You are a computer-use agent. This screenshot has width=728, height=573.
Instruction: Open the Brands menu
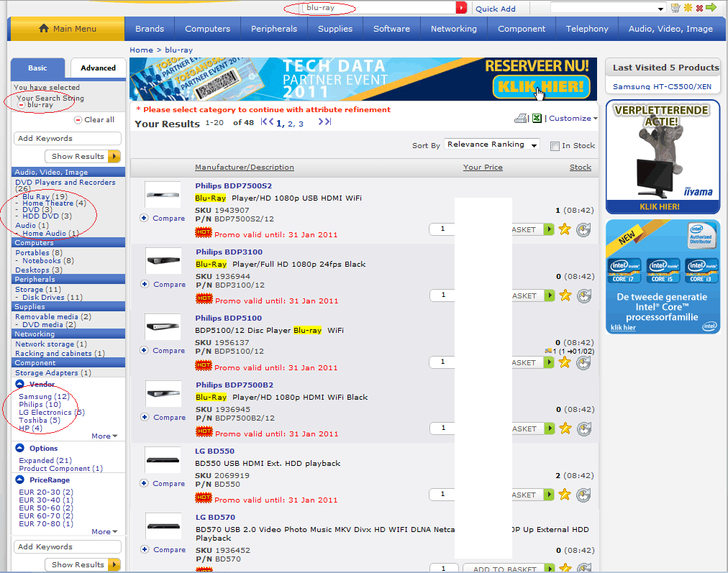150,29
